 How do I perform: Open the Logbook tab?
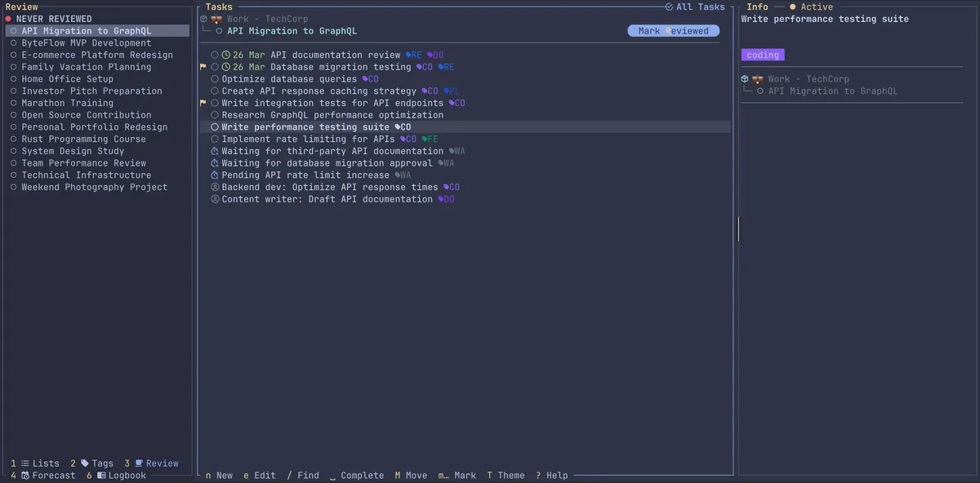coord(117,476)
